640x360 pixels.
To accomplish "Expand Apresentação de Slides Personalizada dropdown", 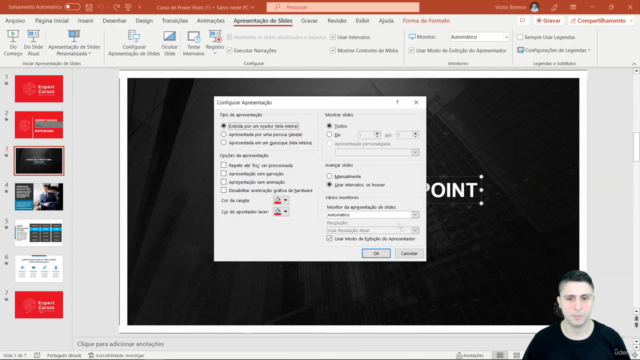I will (x=90, y=54).
